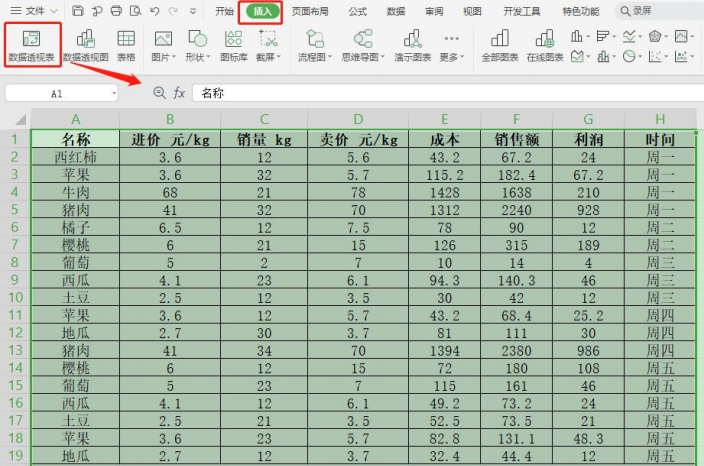Expand the 文件 menu chevron
This screenshot has width=704, height=466.
tap(54, 11)
